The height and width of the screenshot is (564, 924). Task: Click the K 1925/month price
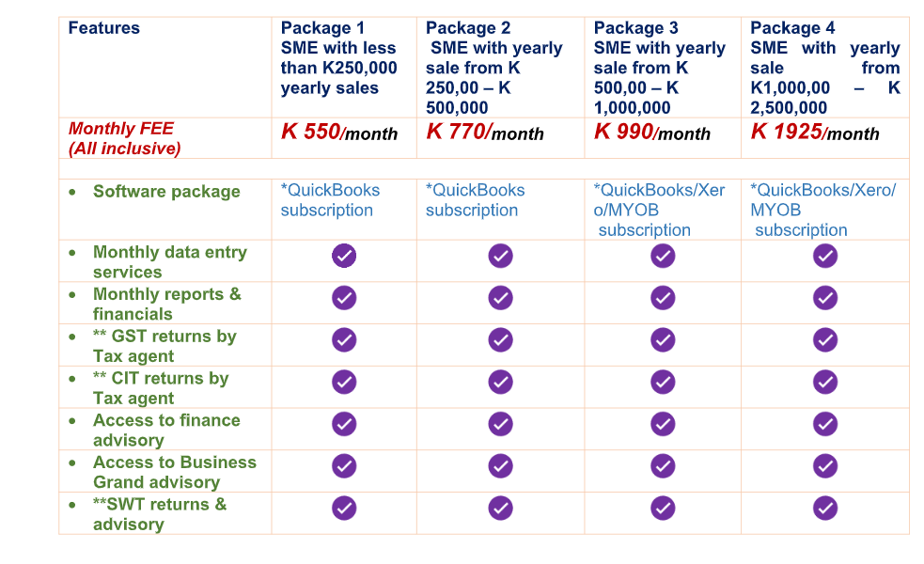pos(814,132)
